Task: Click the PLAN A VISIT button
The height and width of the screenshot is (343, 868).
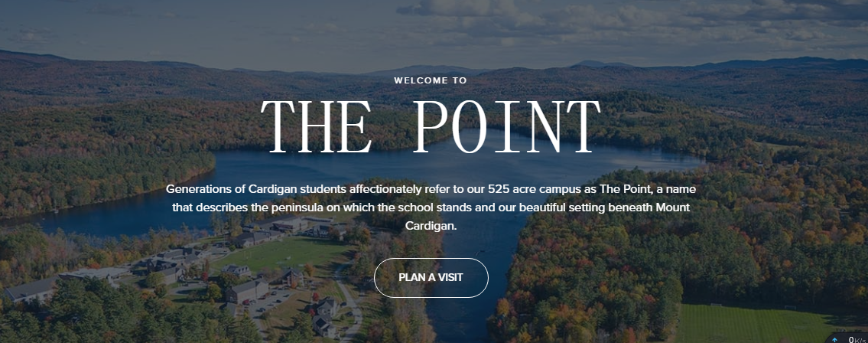Action: [x=431, y=277]
